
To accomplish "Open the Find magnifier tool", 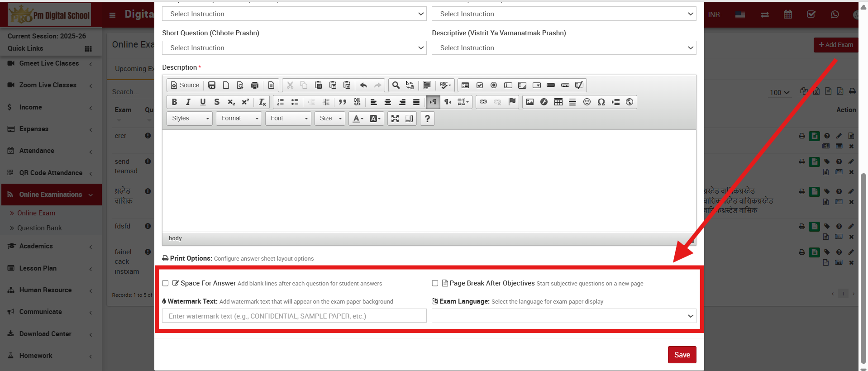I will [x=396, y=85].
